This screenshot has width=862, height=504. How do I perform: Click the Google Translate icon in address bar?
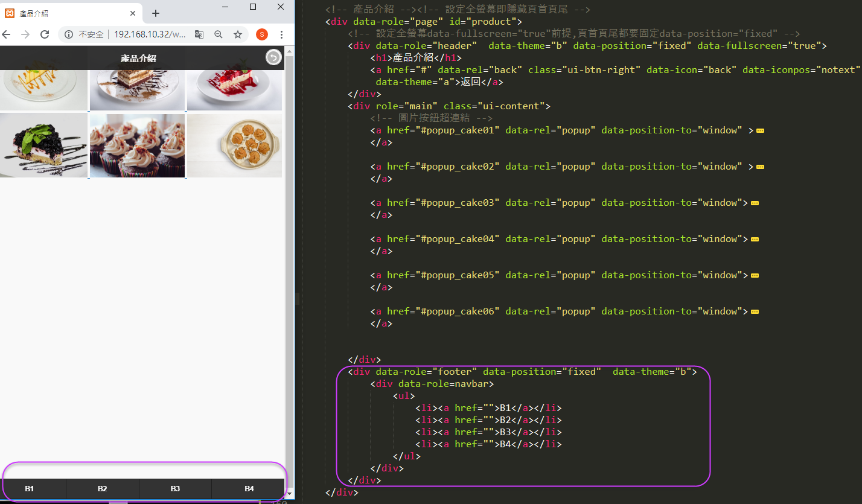click(199, 34)
